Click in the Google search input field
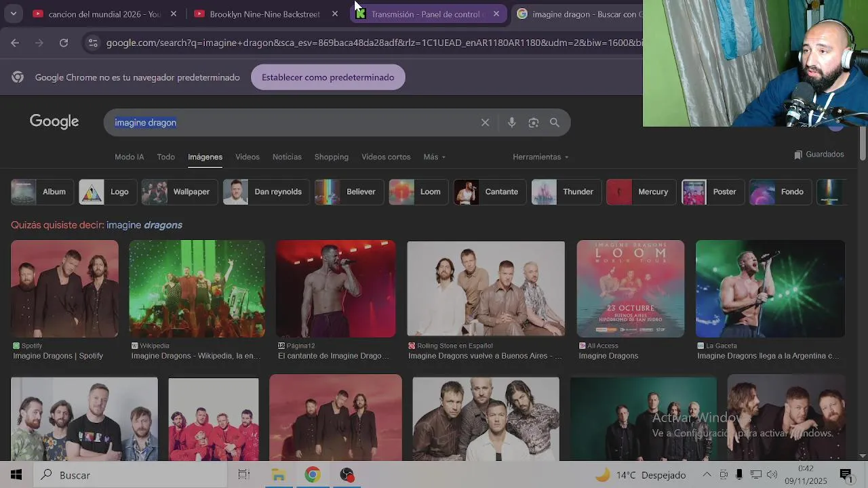 (292, 123)
